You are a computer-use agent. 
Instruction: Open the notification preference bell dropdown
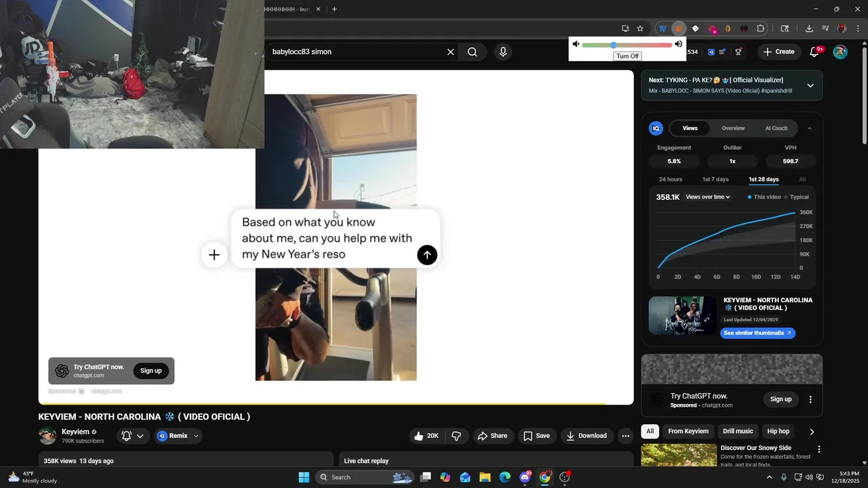coord(132,436)
